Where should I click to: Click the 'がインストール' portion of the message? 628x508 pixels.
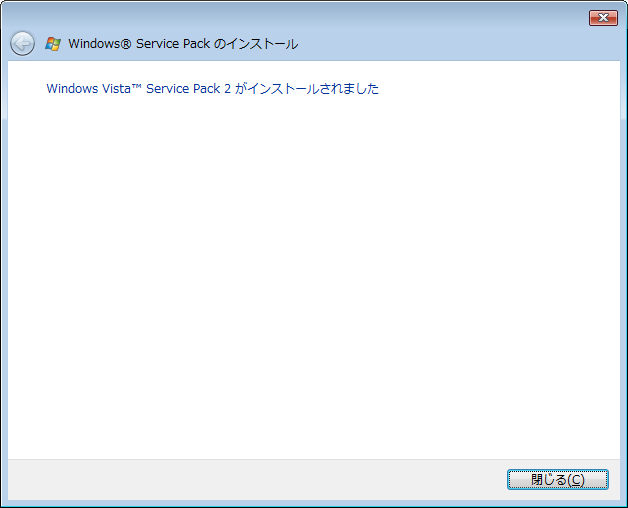272,89
